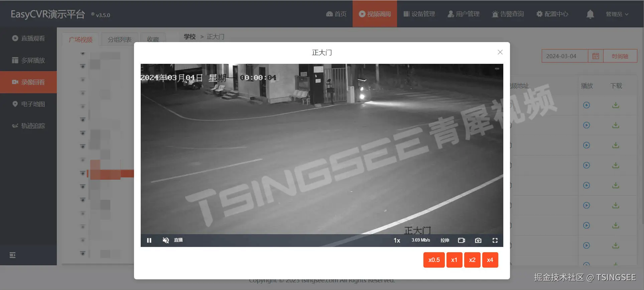
Task: Open notifications bell icon
Action: point(590,14)
